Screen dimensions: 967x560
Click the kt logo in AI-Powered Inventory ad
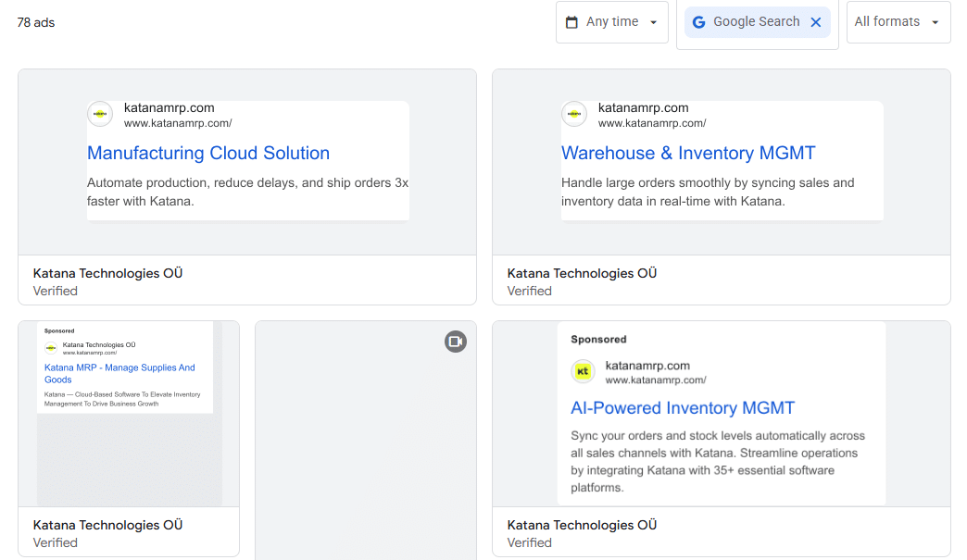point(584,372)
